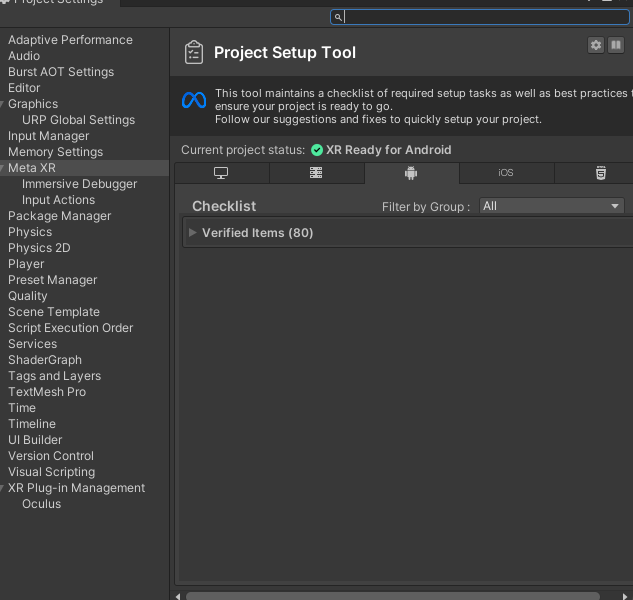Select the WebGL HTML5 platform tab
Image resolution: width=633 pixels, height=600 pixels.
[x=600, y=173]
